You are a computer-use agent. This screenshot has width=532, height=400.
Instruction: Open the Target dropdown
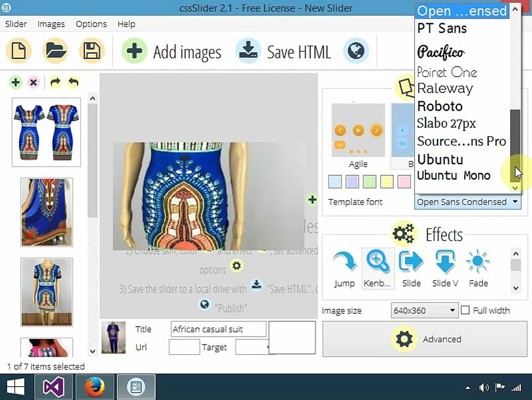[x=253, y=347]
